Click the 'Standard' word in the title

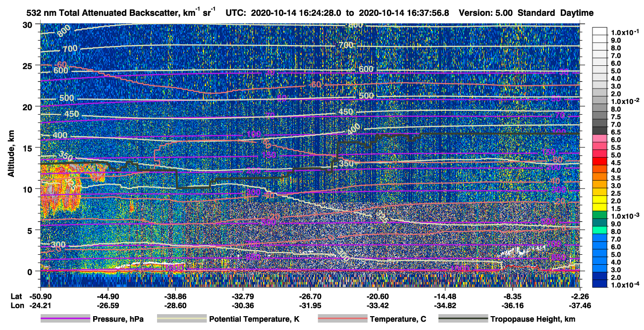[537, 13]
